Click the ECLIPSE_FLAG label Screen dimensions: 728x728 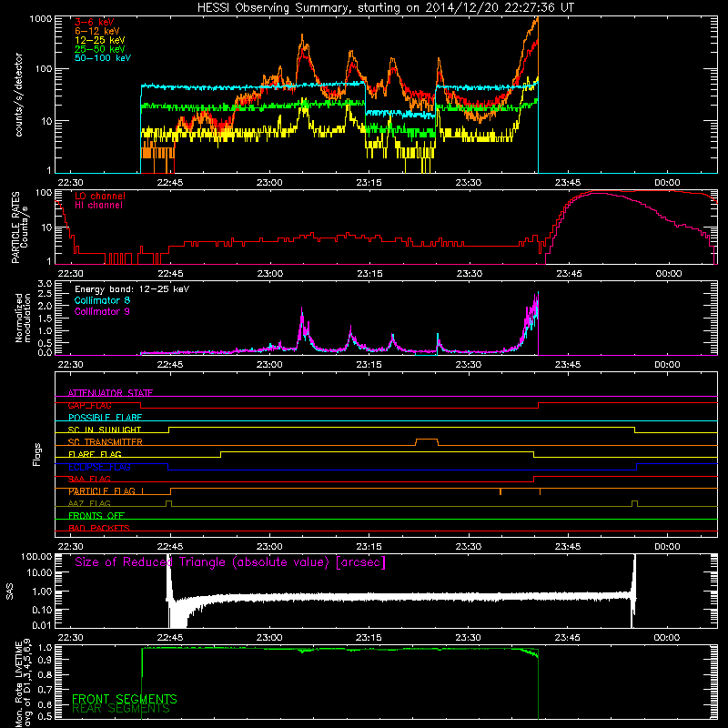(x=99, y=467)
